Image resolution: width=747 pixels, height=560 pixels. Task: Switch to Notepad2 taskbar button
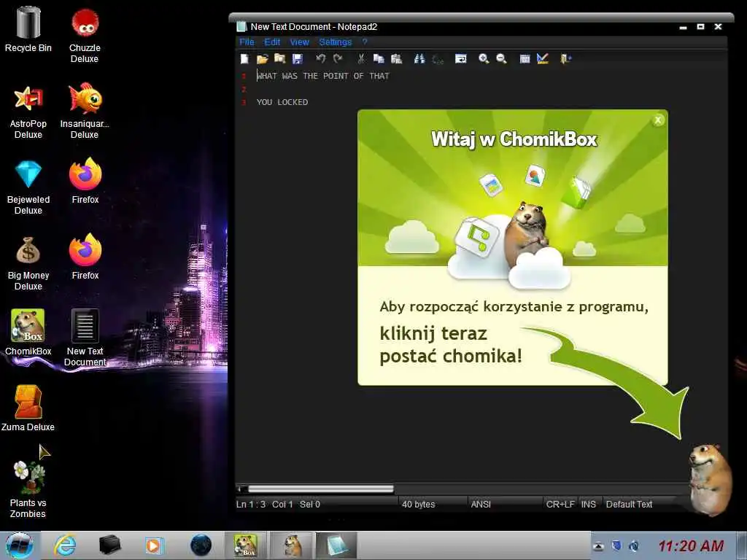point(337,545)
